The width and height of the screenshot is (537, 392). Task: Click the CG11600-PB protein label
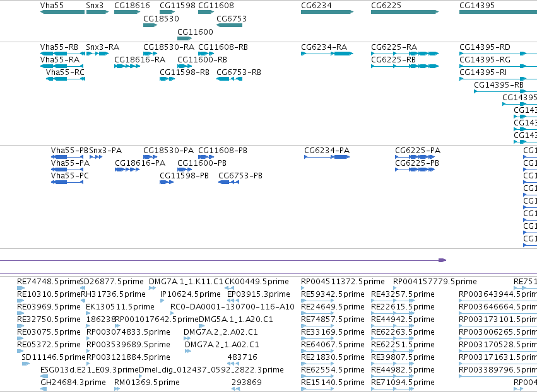pyautogui.click(x=202, y=163)
